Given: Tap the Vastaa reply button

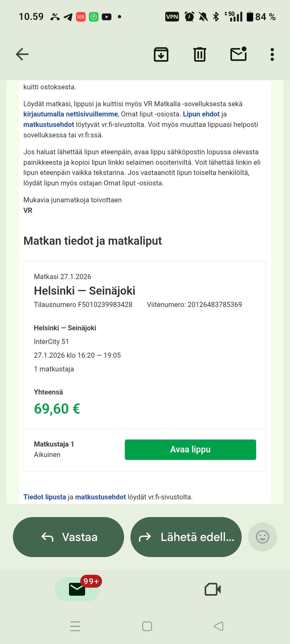Looking at the screenshot, I should pyautogui.click(x=69, y=537).
